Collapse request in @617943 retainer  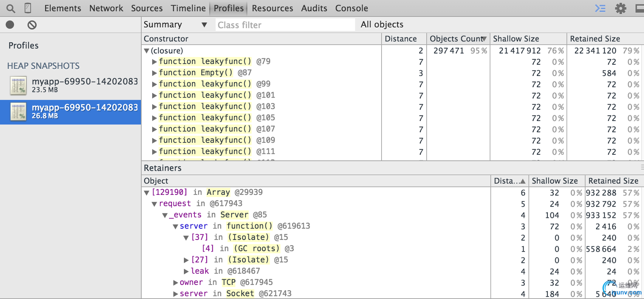[x=154, y=204]
